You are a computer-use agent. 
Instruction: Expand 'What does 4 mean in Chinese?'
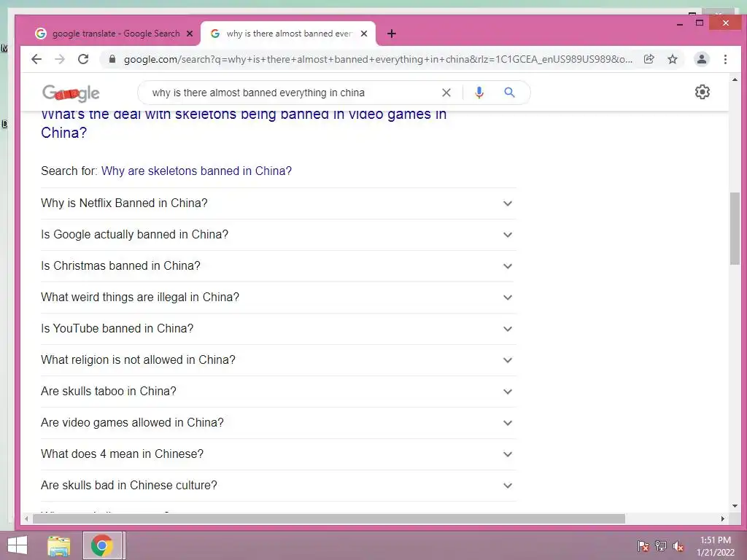point(278,454)
